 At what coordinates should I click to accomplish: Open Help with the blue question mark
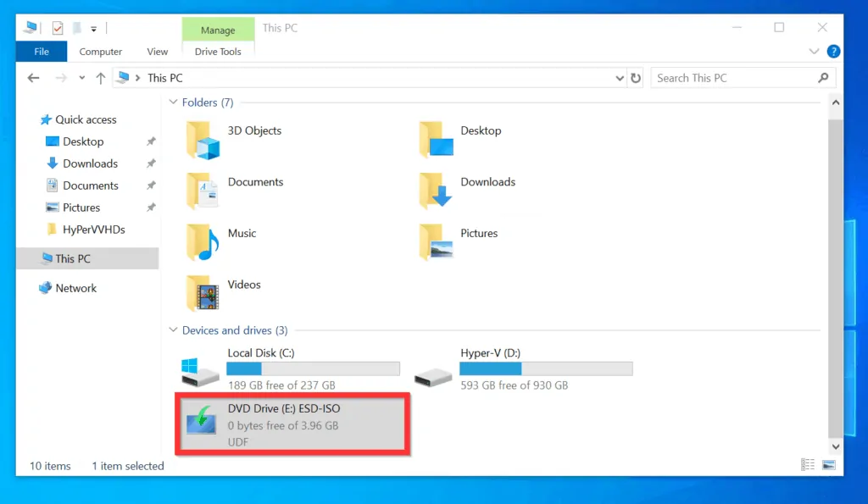tap(832, 52)
